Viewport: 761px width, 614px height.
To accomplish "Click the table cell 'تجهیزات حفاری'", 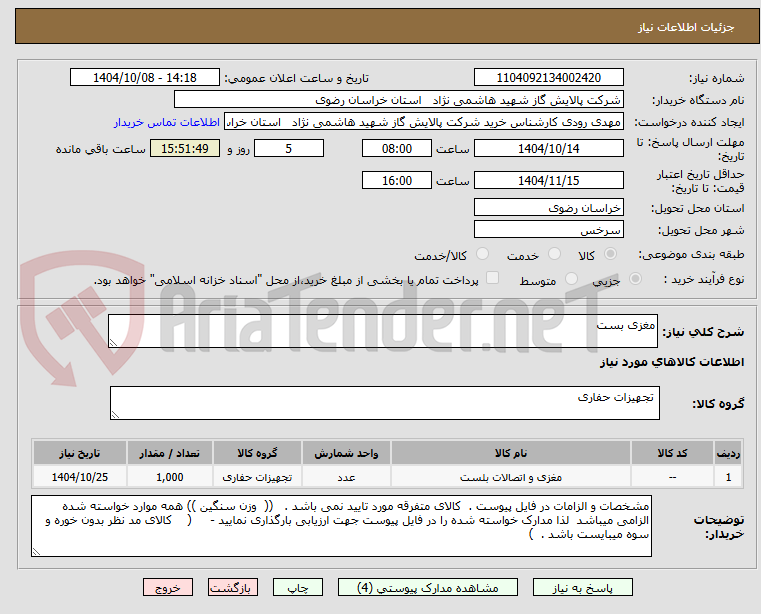I will (257, 478).
